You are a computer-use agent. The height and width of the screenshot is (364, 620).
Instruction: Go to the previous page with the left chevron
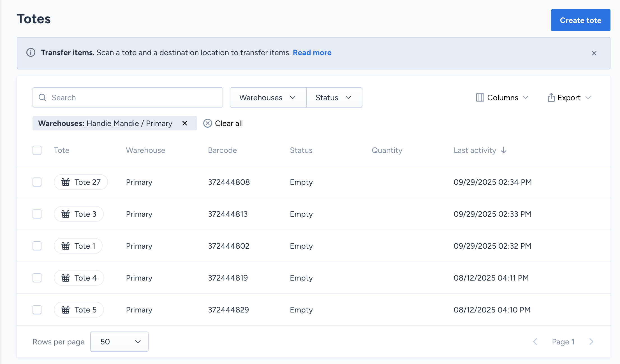pyautogui.click(x=535, y=342)
